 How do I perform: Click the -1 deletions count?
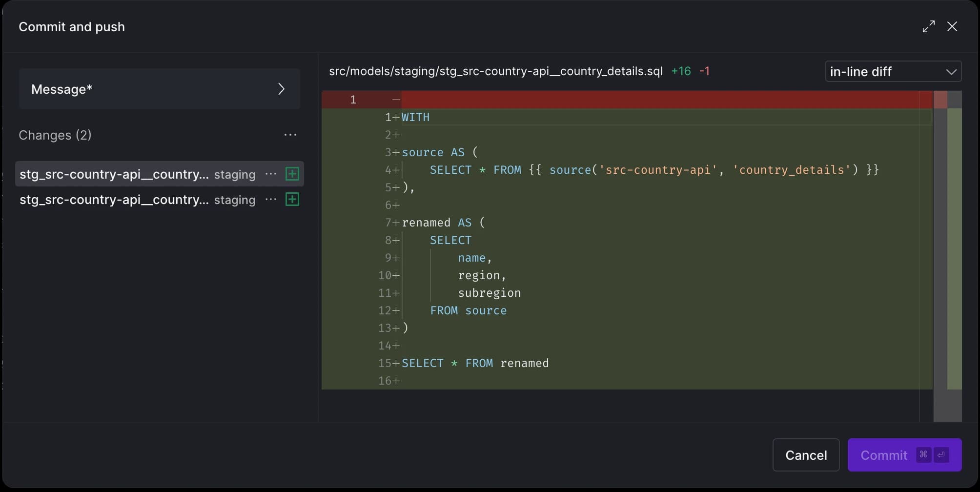pyautogui.click(x=704, y=71)
